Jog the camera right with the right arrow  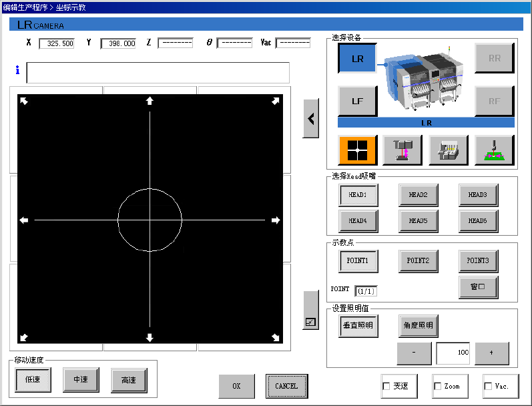(276, 220)
